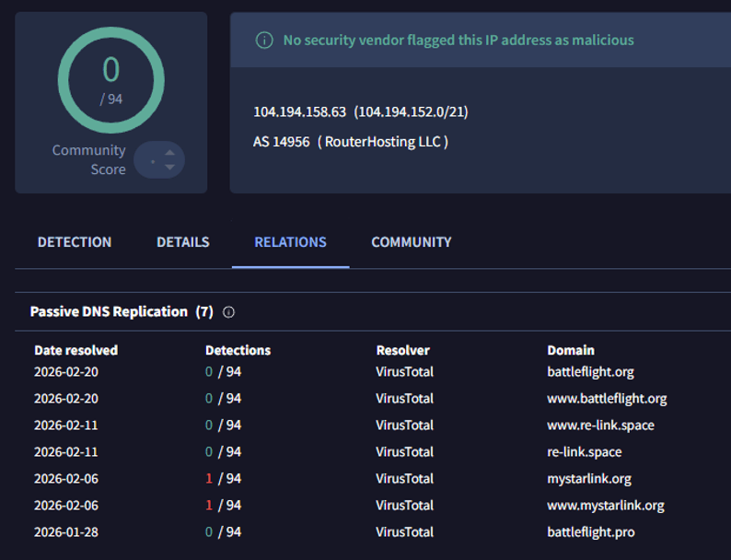
Task: Open the www.battleflight.org domain link
Action: click(607, 399)
